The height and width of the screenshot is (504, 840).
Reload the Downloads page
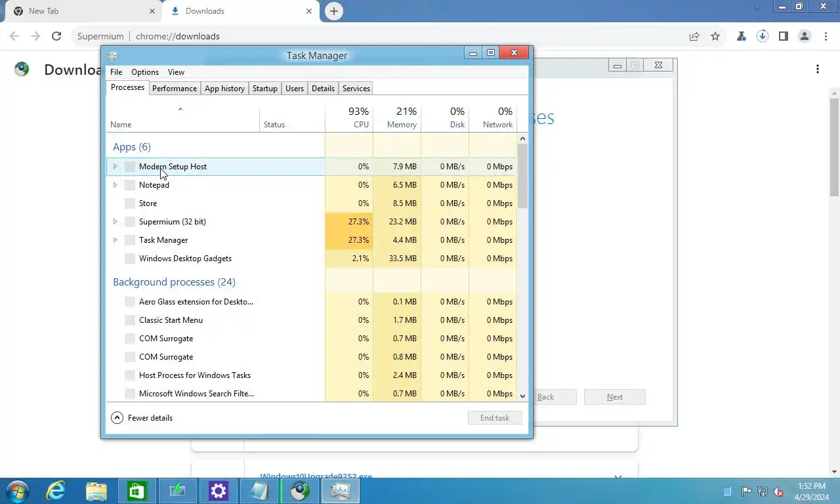click(56, 36)
